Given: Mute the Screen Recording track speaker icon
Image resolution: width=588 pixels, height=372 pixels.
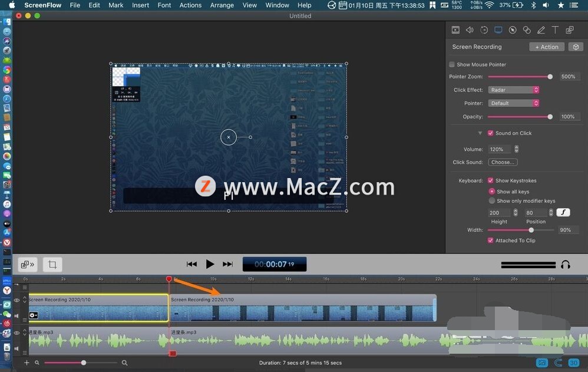Looking at the screenshot, I should pyautogui.click(x=16, y=315).
